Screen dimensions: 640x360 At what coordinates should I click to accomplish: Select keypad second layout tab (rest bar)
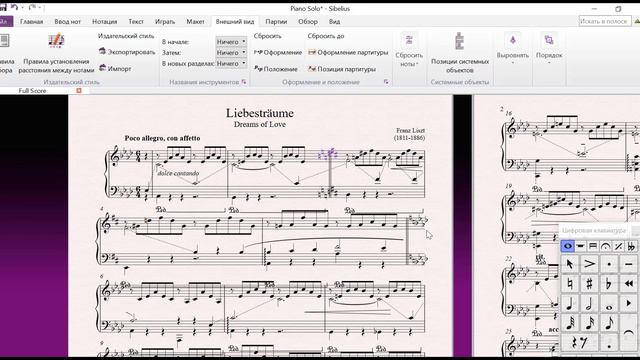(x=580, y=246)
